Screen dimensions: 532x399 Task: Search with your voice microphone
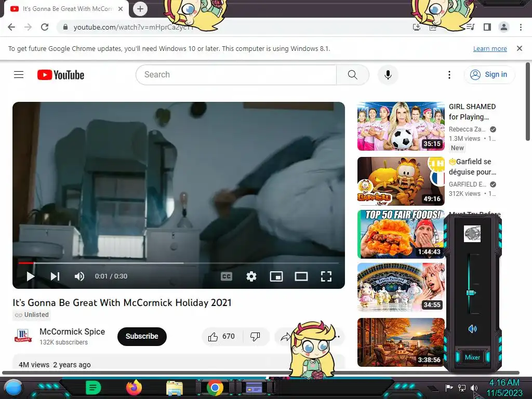388,75
